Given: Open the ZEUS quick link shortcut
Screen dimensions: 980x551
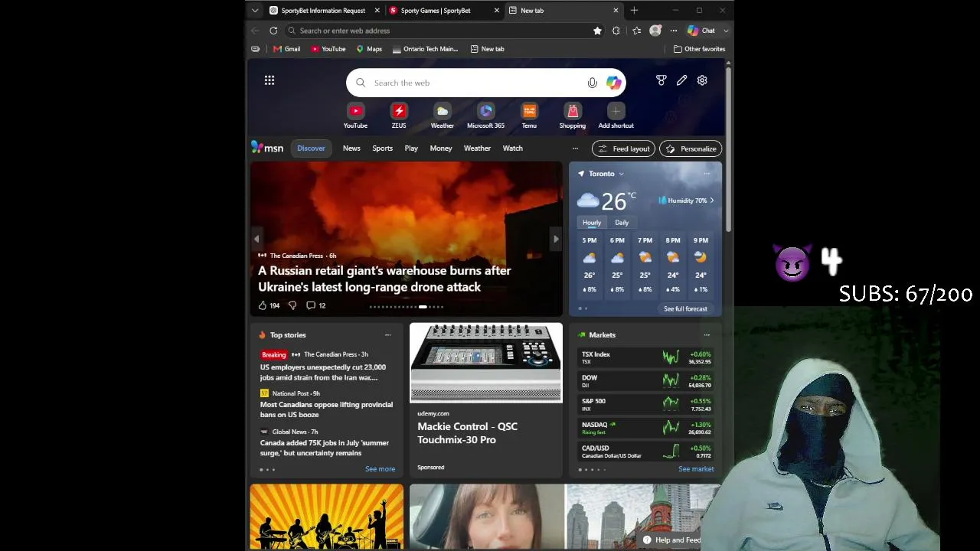Looking at the screenshot, I should (x=399, y=116).
